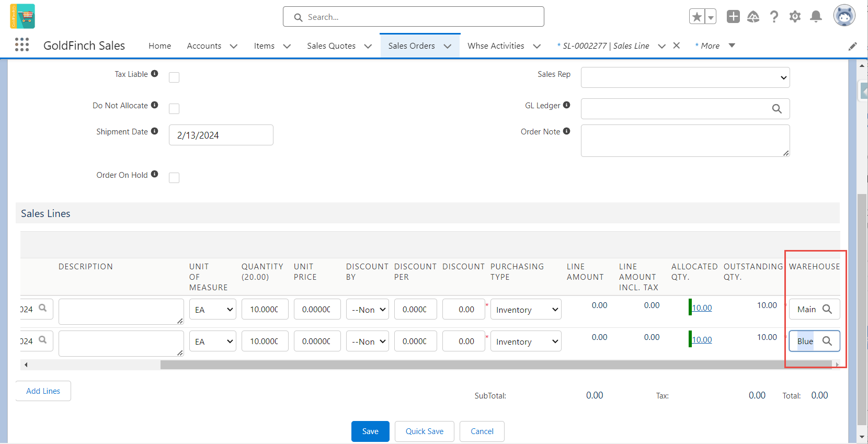The width and height of the screenshot is (868, 444).
Task: Click the GL Ledger lookup magnifier
Action: tap(777, 109)
